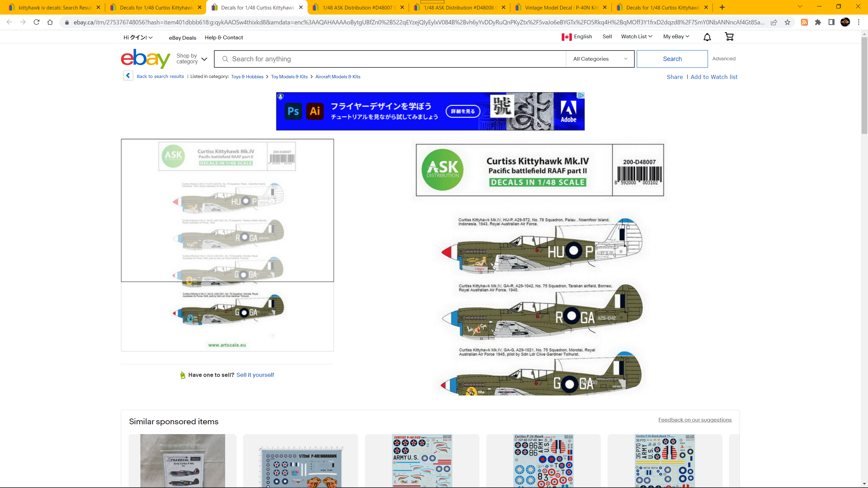The width and height of the screenshot is (868, 488).
Task: Toggle the browser side panel
Action: pyautogui.click(x=831, y=22)
